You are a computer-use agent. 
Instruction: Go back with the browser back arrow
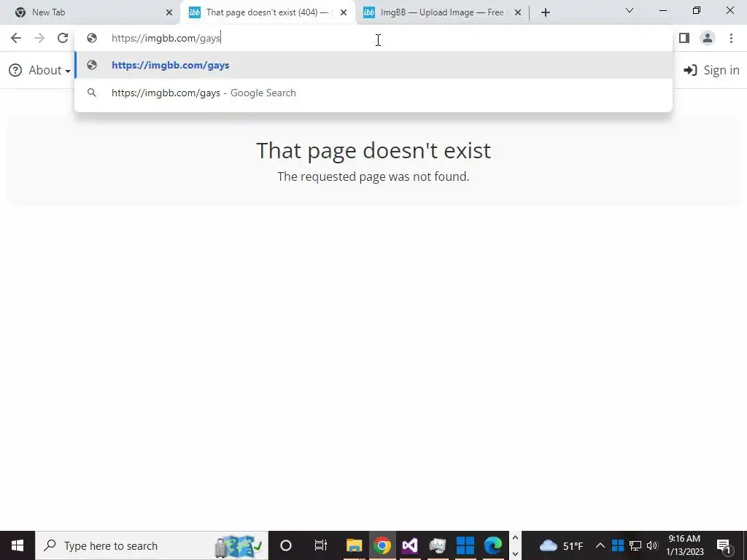(16, 38)
